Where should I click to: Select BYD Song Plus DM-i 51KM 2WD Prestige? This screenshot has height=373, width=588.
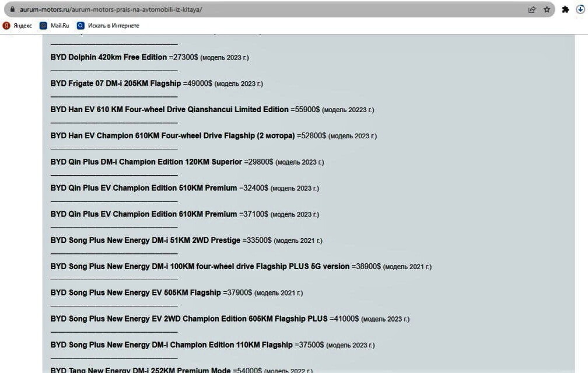pyautogui.click(x=145, y=240)
